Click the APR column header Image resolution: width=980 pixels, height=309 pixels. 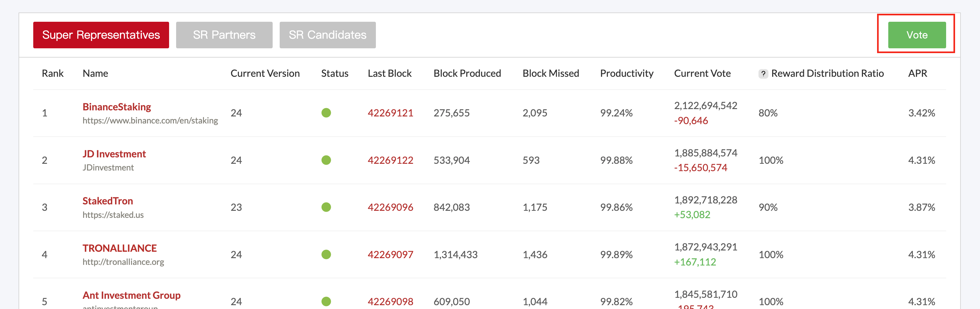(918, 74)
